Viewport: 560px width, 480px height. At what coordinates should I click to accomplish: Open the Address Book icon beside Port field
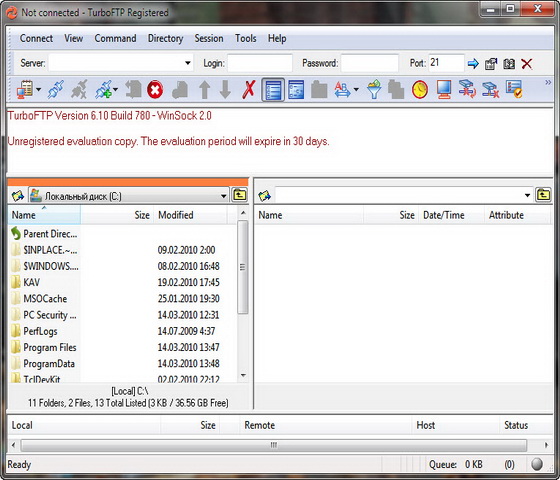pyautogui.click(x=509, y=64)
